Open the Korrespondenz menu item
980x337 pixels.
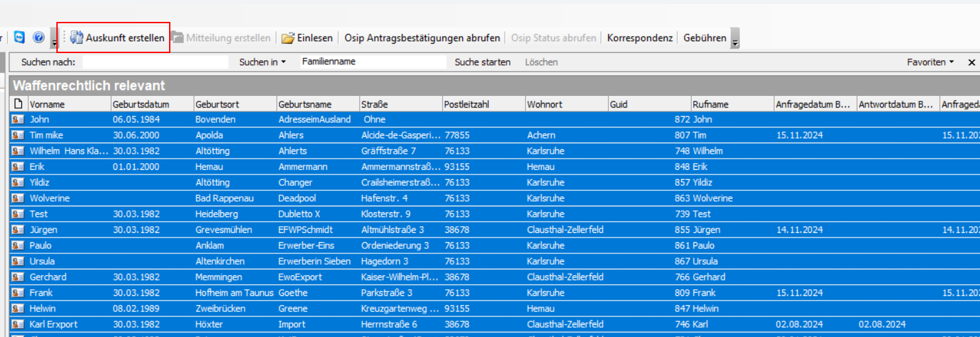pos(640,38)
